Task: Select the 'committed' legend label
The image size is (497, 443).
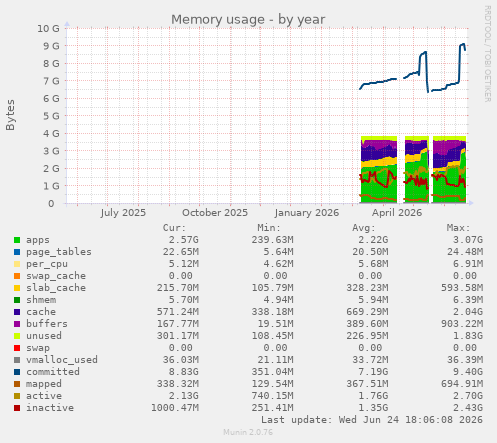Action: (53, 372)
